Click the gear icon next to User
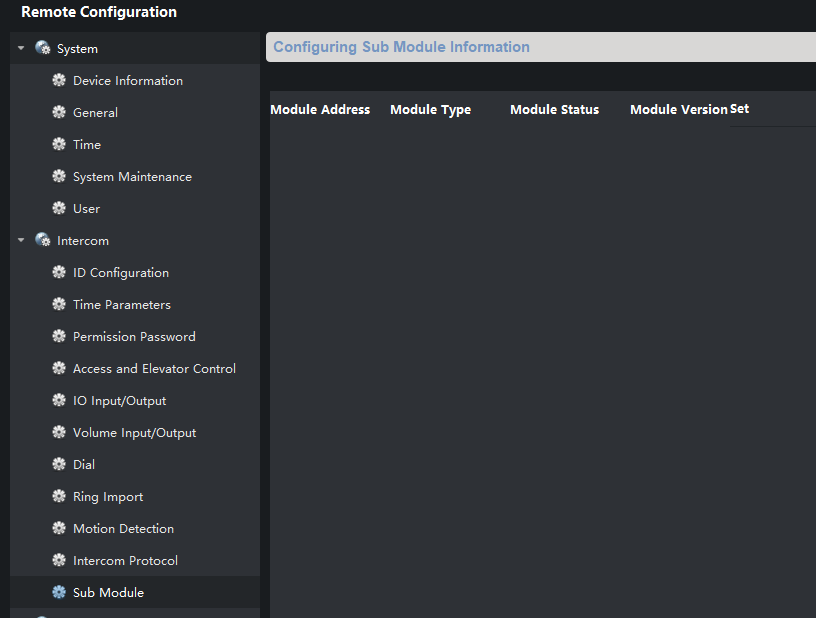816x618 pixels. coord(59,209)
